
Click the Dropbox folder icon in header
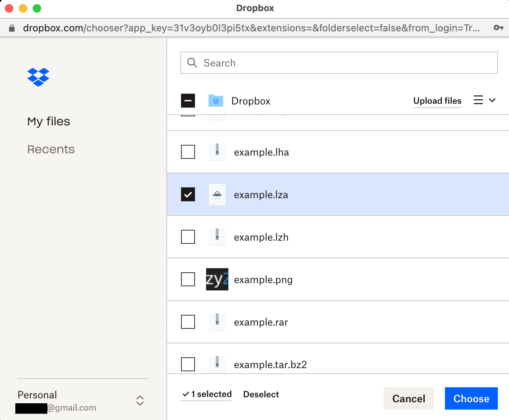[216, 101]
